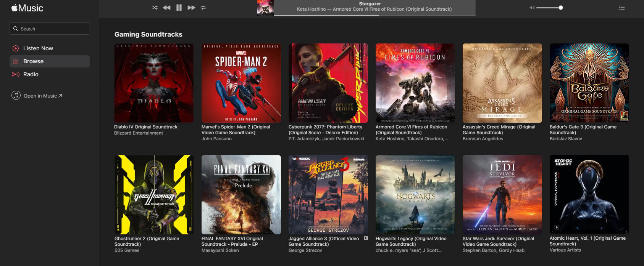644x266 pixels.
Task: Select Browse in the sidebar
Action: (33, 61)
